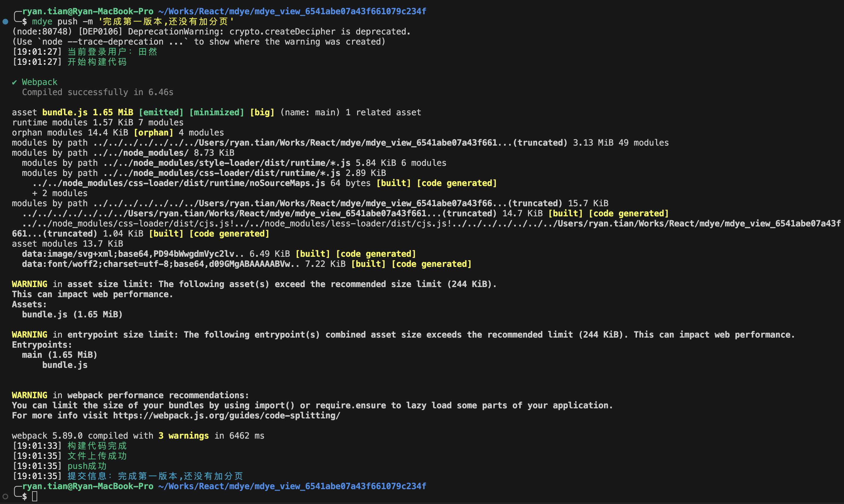Click 'This can impact web performance.' text
Image resolution: width=844 pixels, height=504 pixels.
tap(92, 294)
